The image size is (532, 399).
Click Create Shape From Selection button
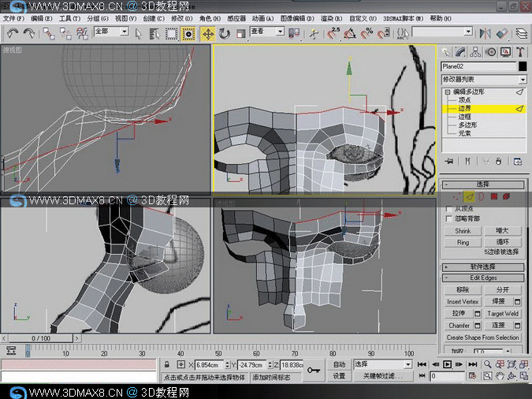(483, 337)
